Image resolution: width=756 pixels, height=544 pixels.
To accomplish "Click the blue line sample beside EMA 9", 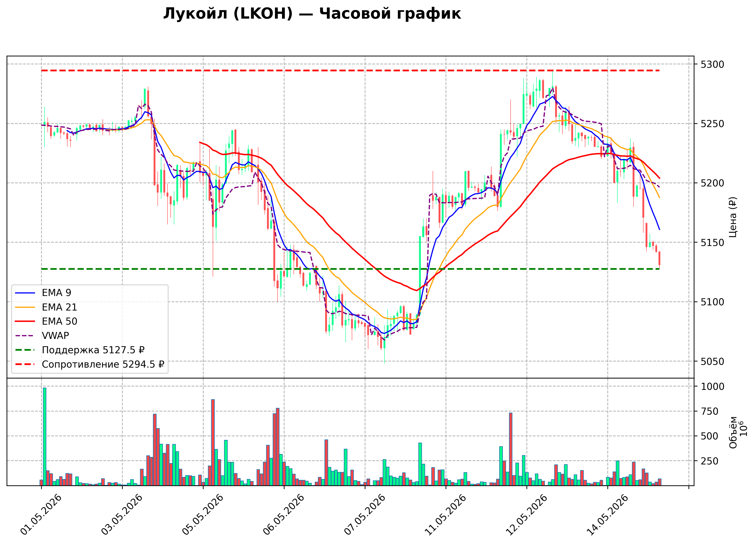I will pos(25,293).
